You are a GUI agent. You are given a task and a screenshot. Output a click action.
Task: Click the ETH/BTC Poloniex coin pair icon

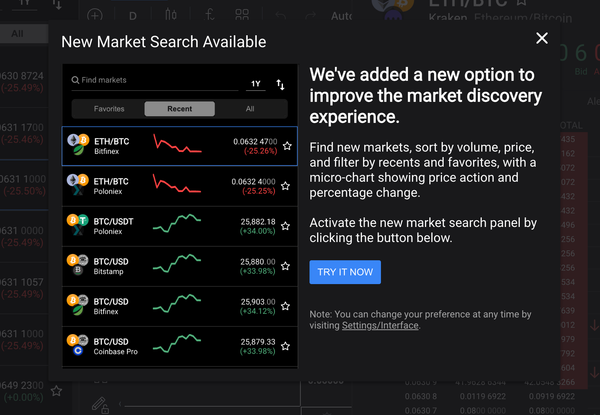pos(78,185)
